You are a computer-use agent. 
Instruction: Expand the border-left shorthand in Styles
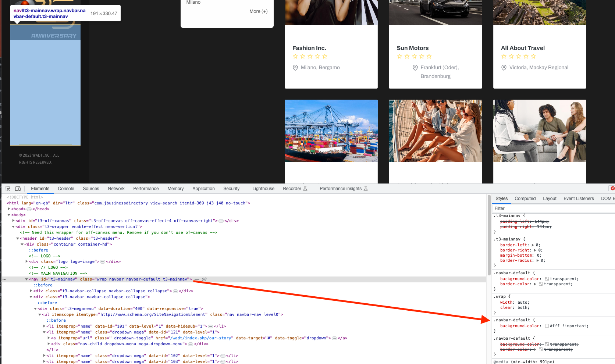pos(533,245)
